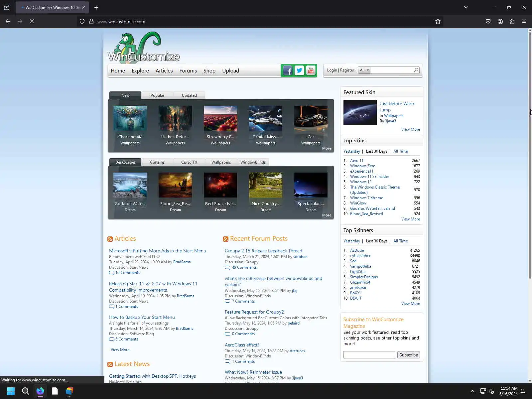This screenshot has width=532, height=399.
Task: Click the address bar URL
Action: [x=121, y=22]
